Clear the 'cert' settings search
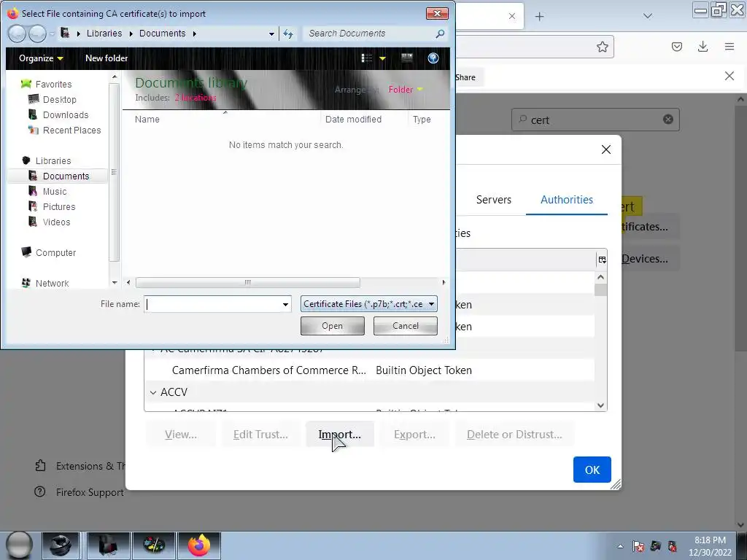The height and width of the screenshot is (560, 747). 668,119
